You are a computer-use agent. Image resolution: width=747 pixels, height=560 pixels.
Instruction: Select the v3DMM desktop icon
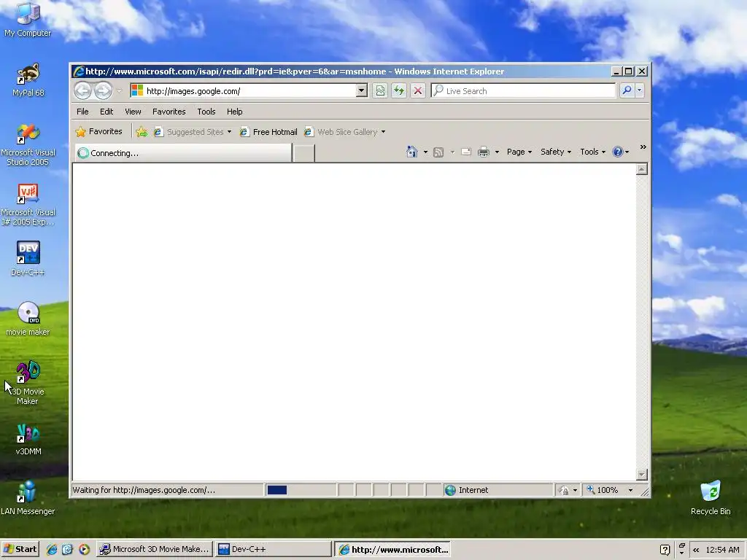click(x=28, y=439)
